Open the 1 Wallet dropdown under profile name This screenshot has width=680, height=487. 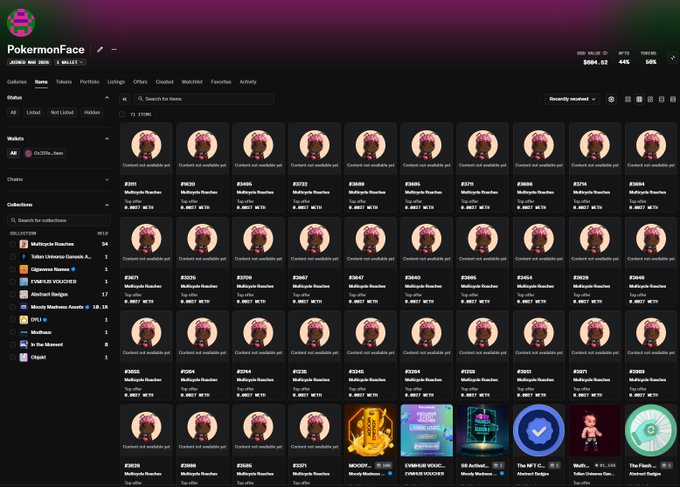[x=70, y=62]
